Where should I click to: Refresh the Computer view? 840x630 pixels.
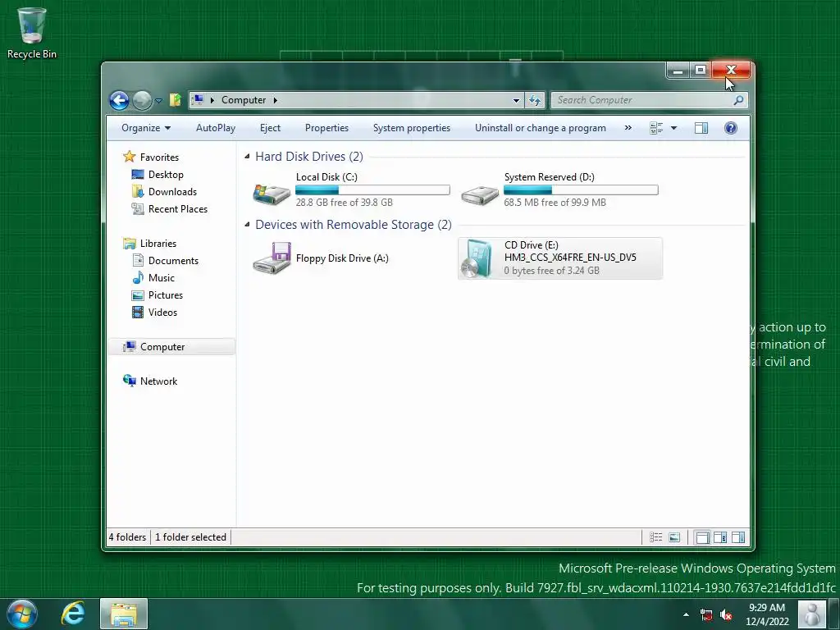coord(535,100)
